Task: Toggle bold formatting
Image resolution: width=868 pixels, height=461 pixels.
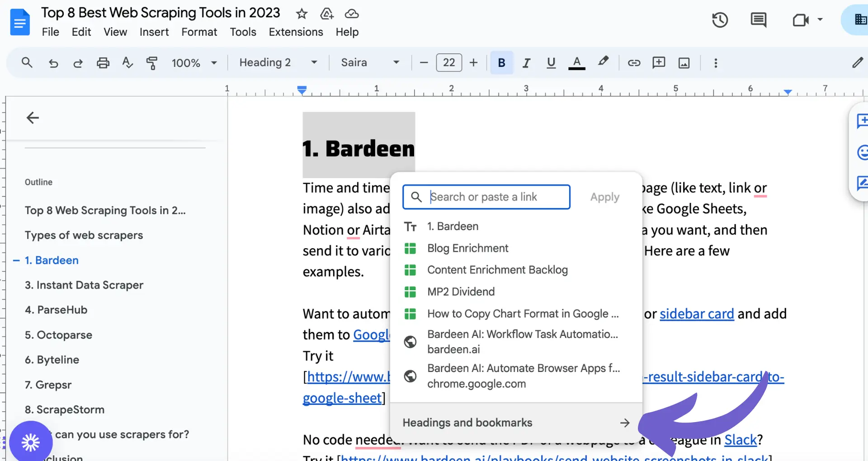Action: pos(501,62)
